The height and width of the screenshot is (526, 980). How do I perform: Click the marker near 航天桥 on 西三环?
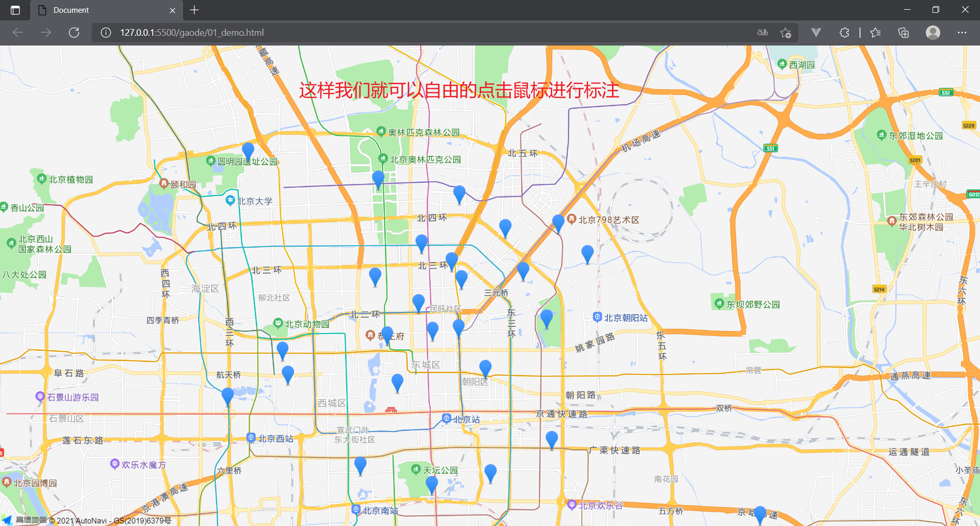click(x=228, y=397)
